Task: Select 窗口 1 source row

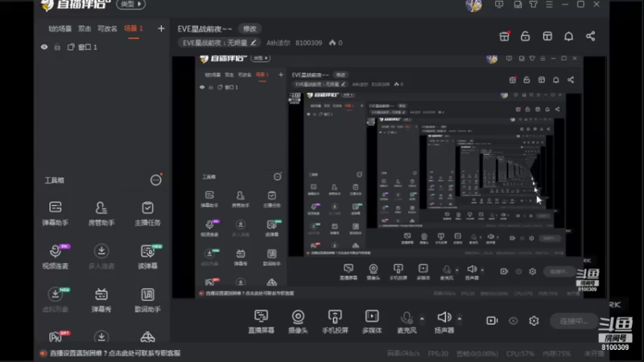Action: point(102,47)
